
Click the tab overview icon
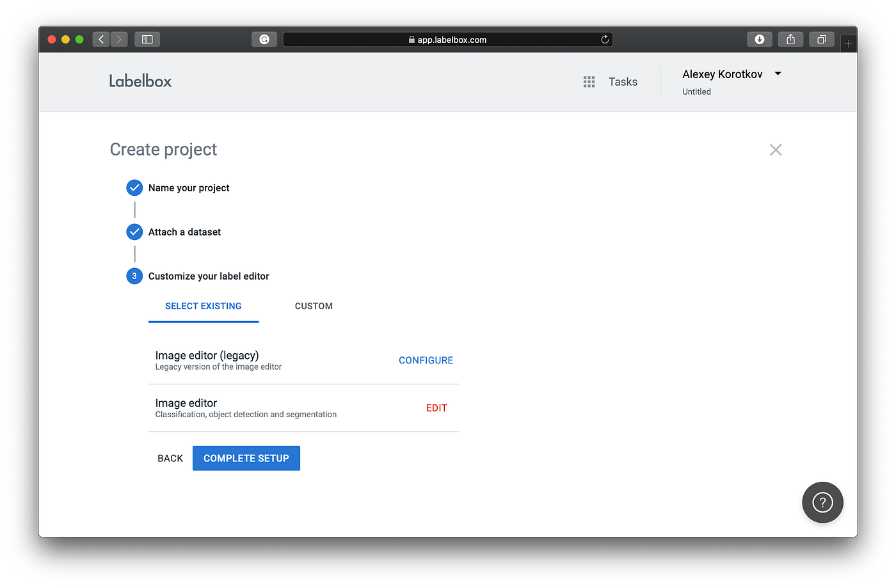tap(821, 39)
